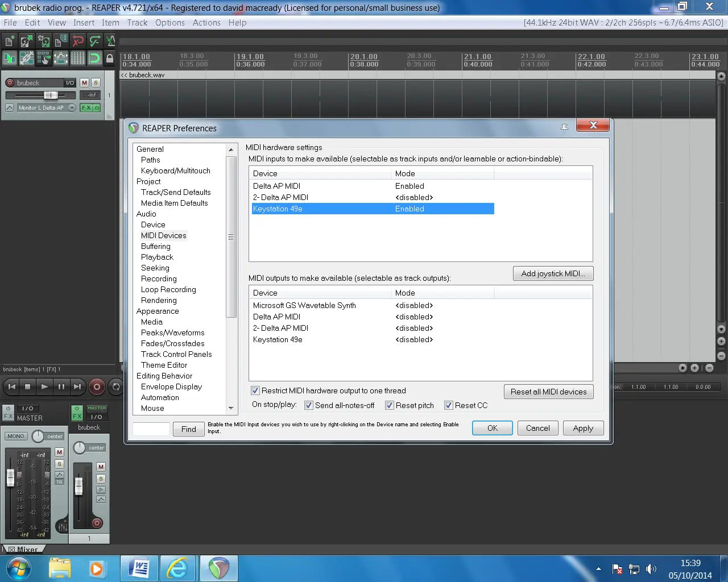Click MASTER volume fader in mixer

coord(10,477)
